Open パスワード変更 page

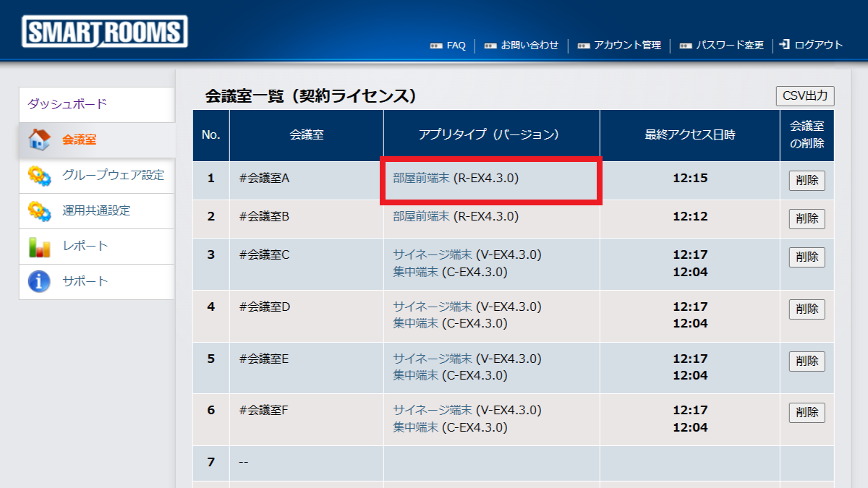click(x=730, y=45)
